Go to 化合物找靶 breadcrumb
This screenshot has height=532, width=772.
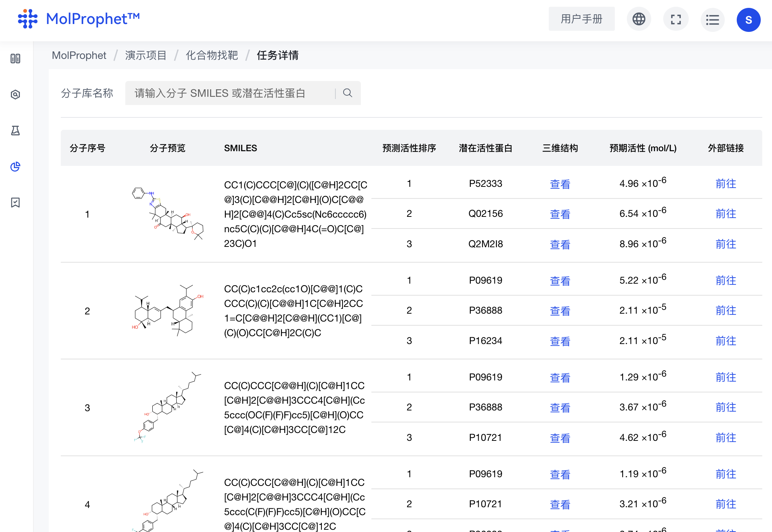(x=212, y=56)
